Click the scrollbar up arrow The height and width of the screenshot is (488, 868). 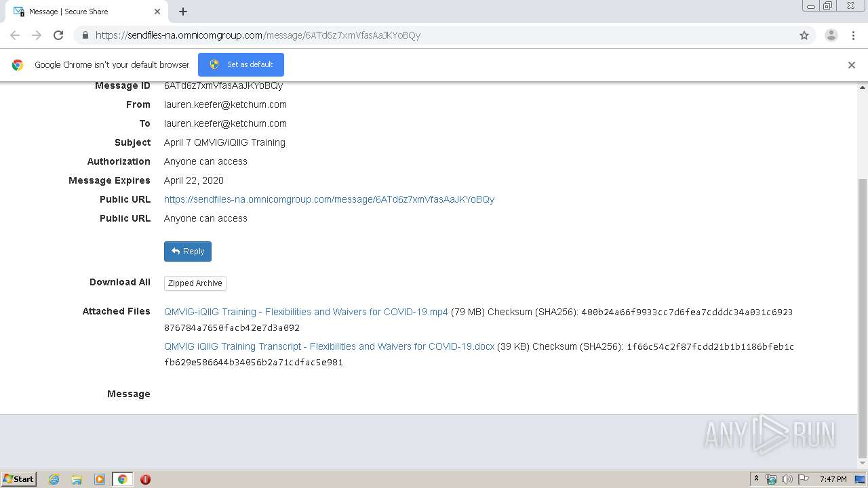(x=863, y=87)
